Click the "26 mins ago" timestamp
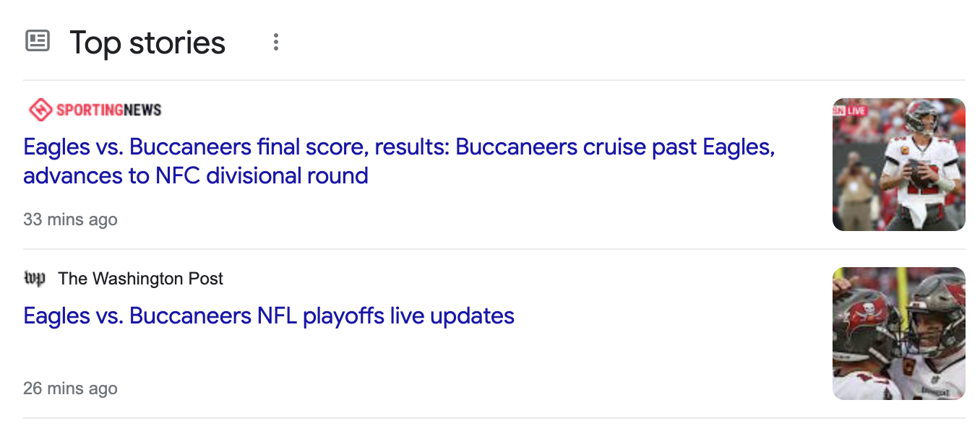This screenshot has width=980, height=426. tap(70, 388)
